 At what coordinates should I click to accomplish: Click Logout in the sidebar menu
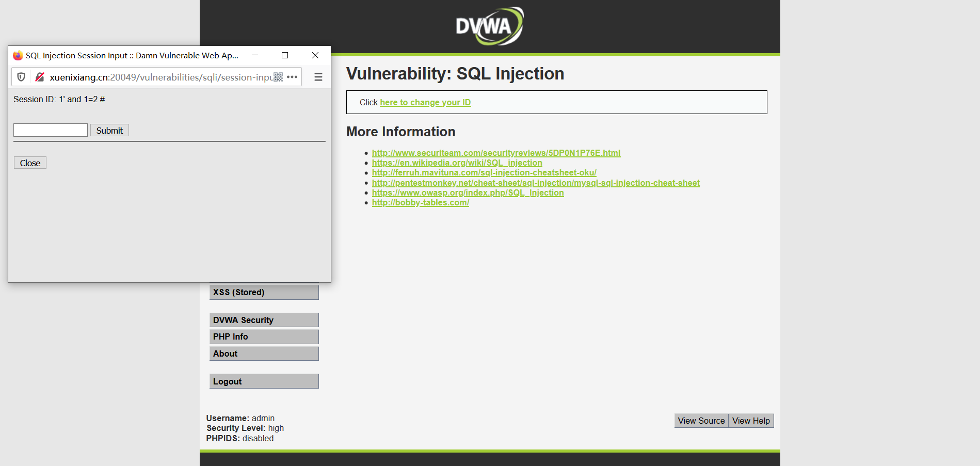point(264,381)
